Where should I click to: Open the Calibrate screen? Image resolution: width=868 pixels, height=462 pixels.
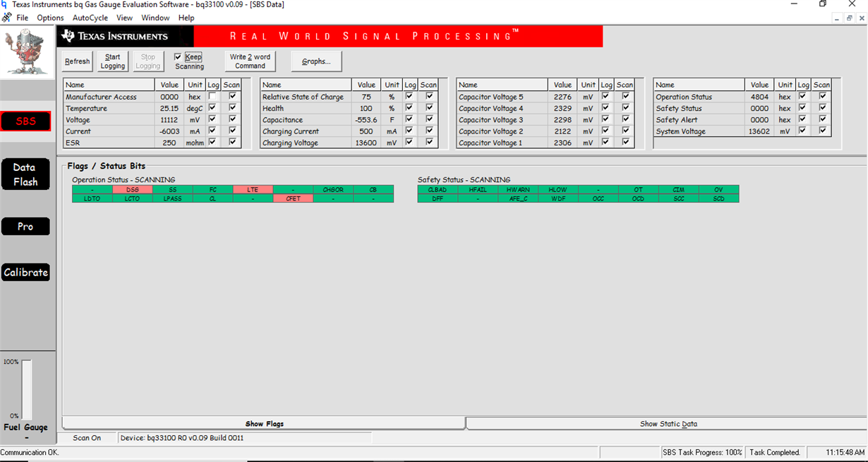(x=26, y=273)
